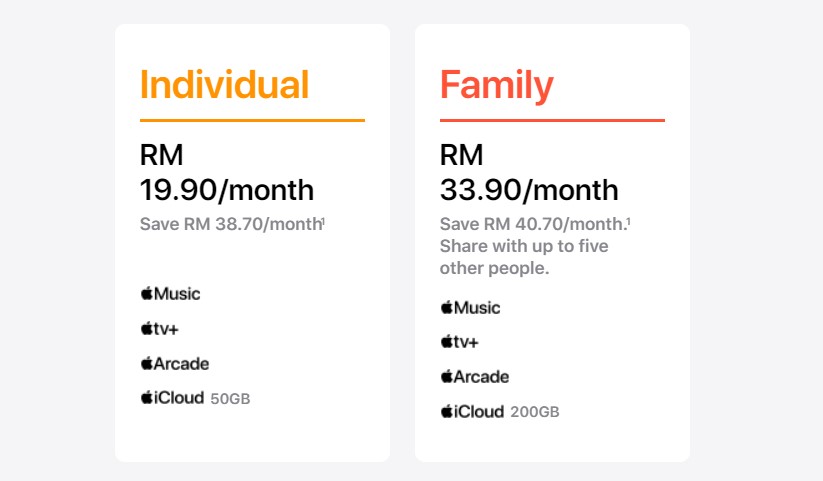
Task: Click the RM 19.90/month price
Action: point(227,172)
